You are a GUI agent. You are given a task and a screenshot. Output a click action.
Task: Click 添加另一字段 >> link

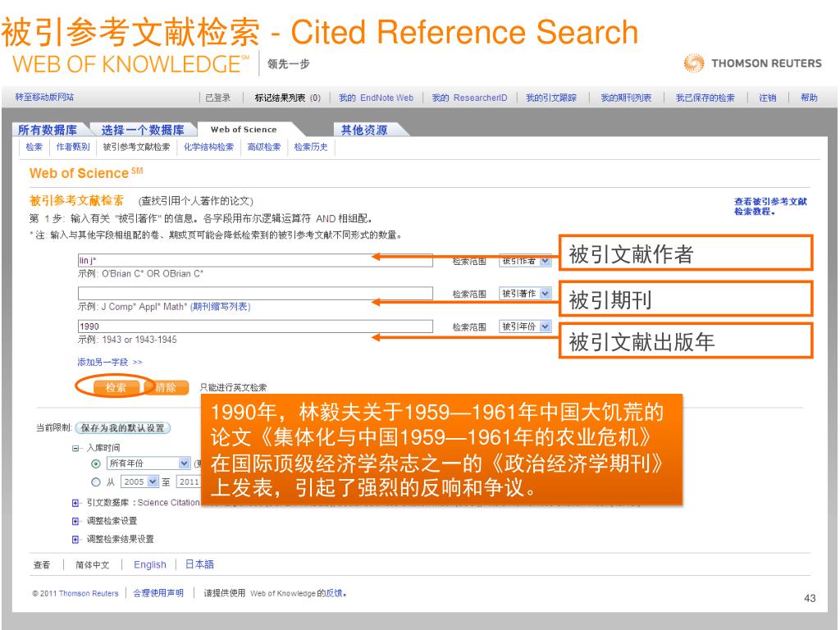click(110, 362)
